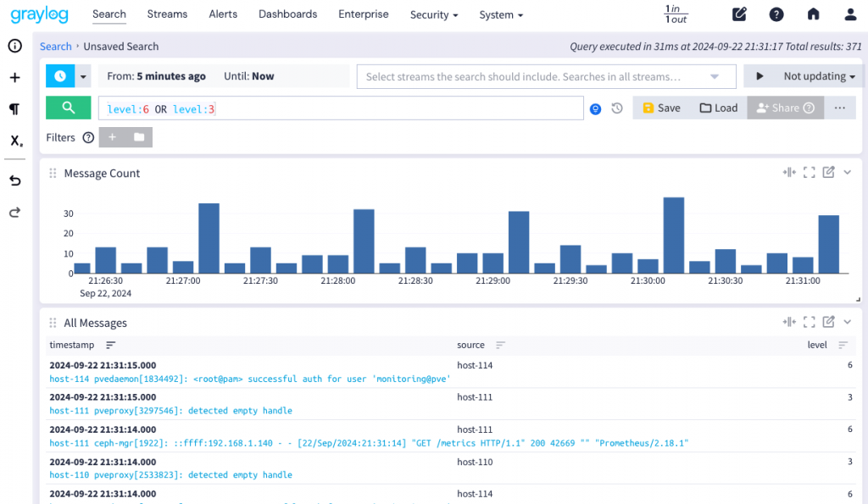Open the help question mark icon

coord(776,14)
